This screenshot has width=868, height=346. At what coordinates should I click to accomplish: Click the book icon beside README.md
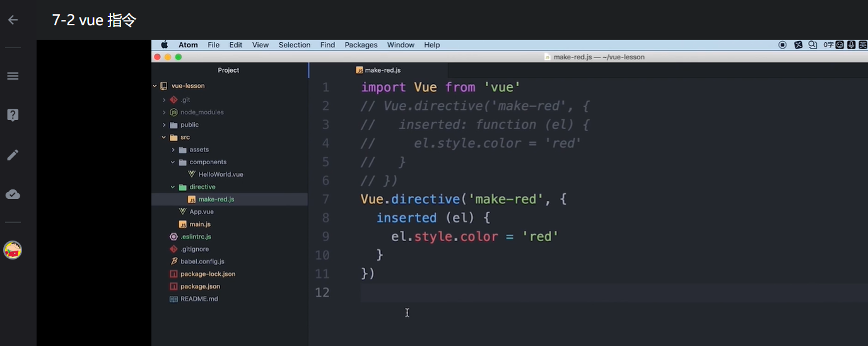(174, 299)
